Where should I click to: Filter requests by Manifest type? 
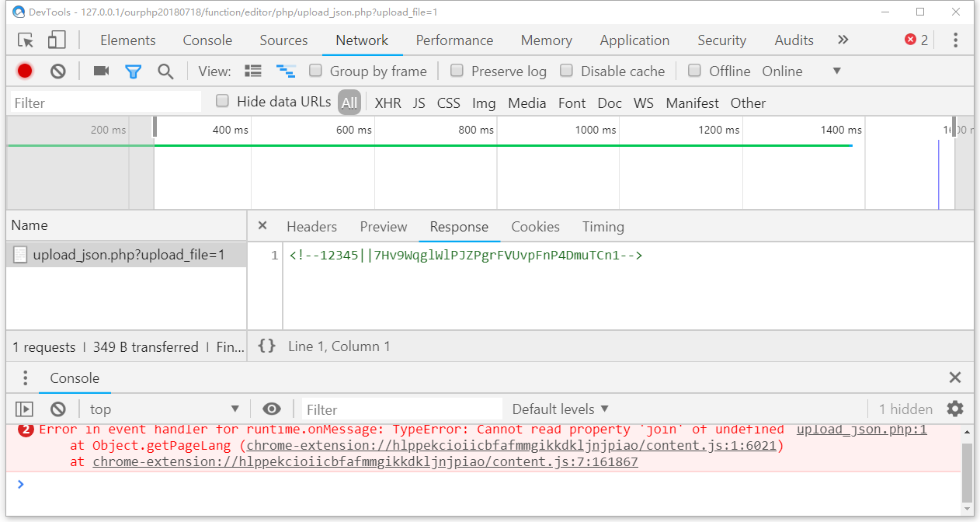pos(693,103)
